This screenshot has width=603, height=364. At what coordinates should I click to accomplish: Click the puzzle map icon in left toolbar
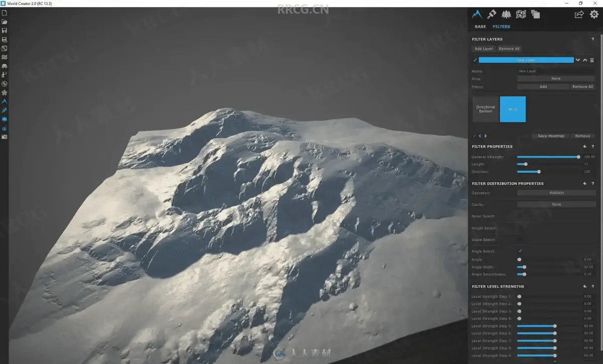(4, 48)
